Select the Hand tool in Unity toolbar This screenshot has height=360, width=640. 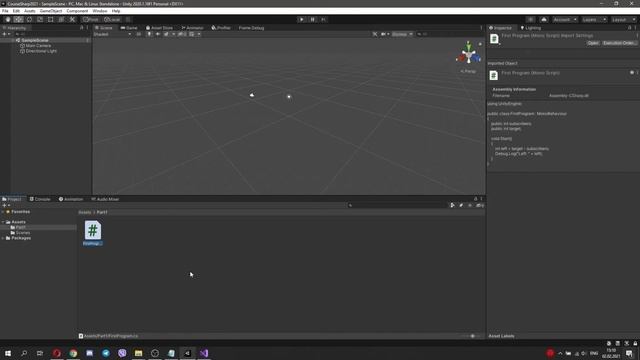[8, 19]
